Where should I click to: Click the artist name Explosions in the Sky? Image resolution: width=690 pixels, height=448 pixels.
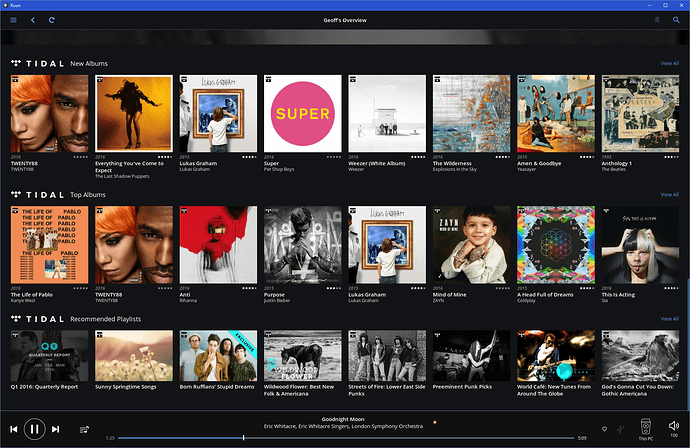coord(455,169)
